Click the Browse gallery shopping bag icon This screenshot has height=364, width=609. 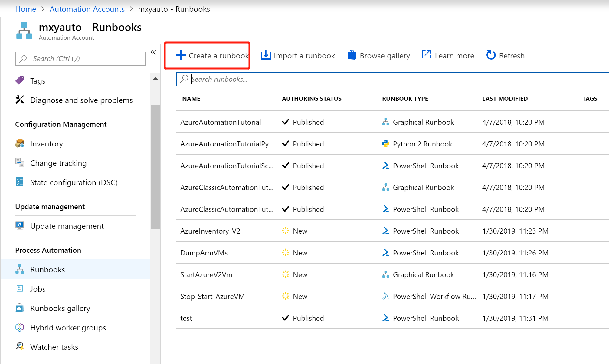pyautogui.click(x=352, y=55)
